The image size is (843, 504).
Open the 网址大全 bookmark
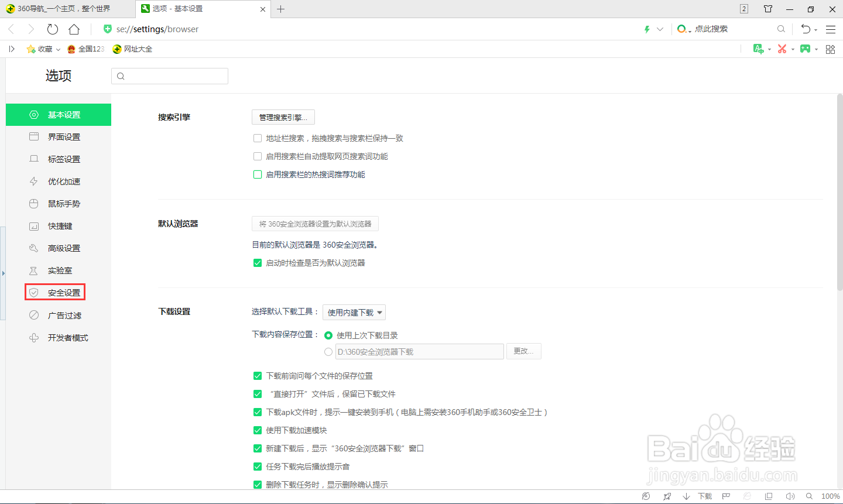point(132,49)
